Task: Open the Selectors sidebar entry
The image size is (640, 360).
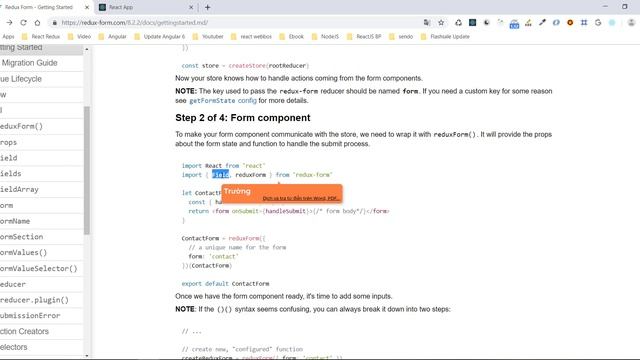Action: click(x=42, y=347)
